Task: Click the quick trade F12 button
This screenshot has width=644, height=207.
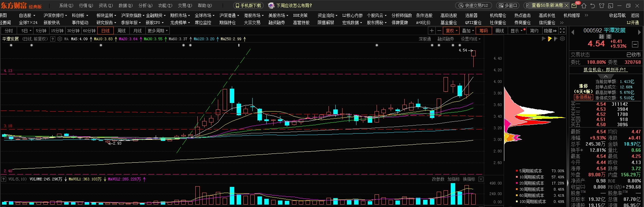Action: pyautogui.click(x=473, y=5)
